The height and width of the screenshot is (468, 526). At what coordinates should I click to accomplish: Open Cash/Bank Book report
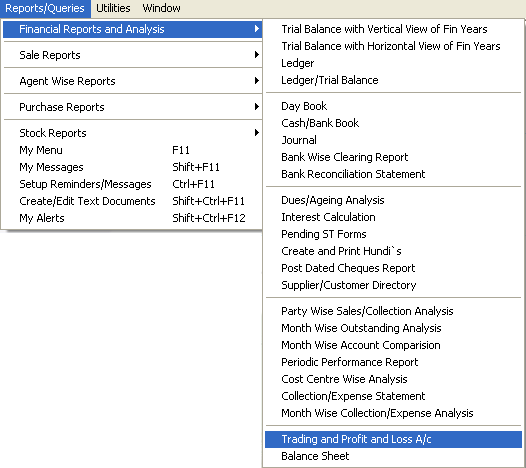click(393, 123)
